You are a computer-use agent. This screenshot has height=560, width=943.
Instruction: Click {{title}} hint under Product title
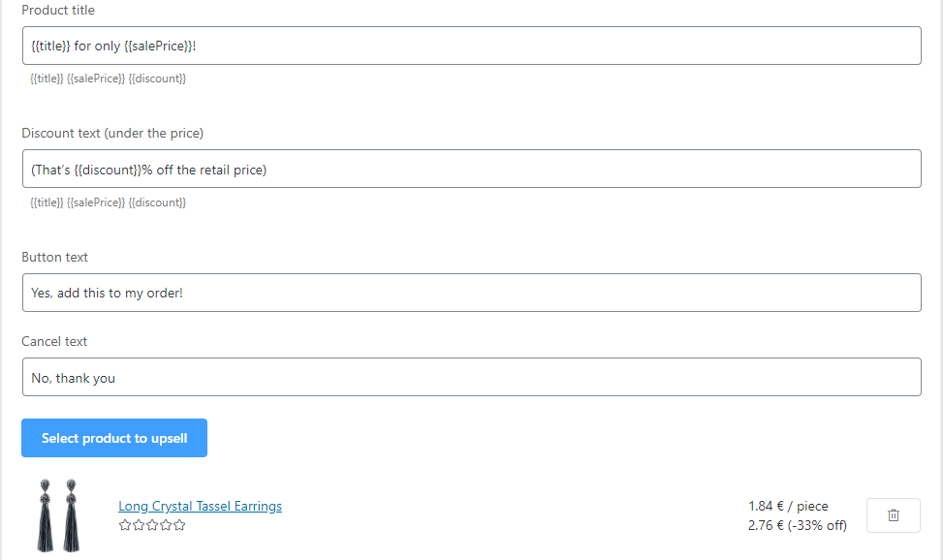pos(47,78)
